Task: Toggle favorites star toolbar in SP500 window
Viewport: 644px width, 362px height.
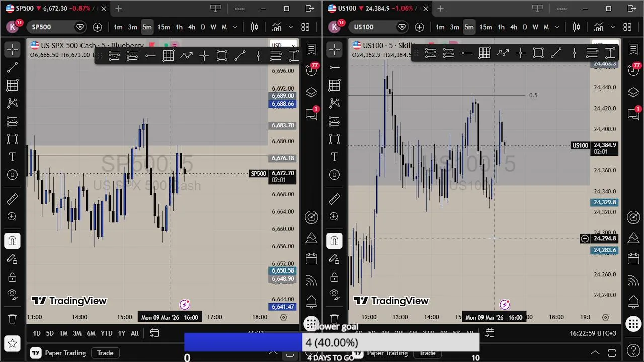Action: (12, 344)
